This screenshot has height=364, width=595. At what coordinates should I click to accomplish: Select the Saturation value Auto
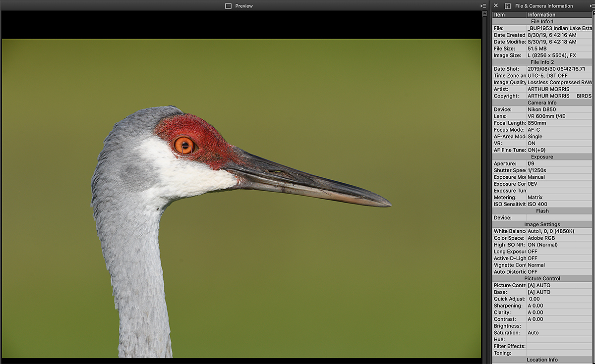533,333
